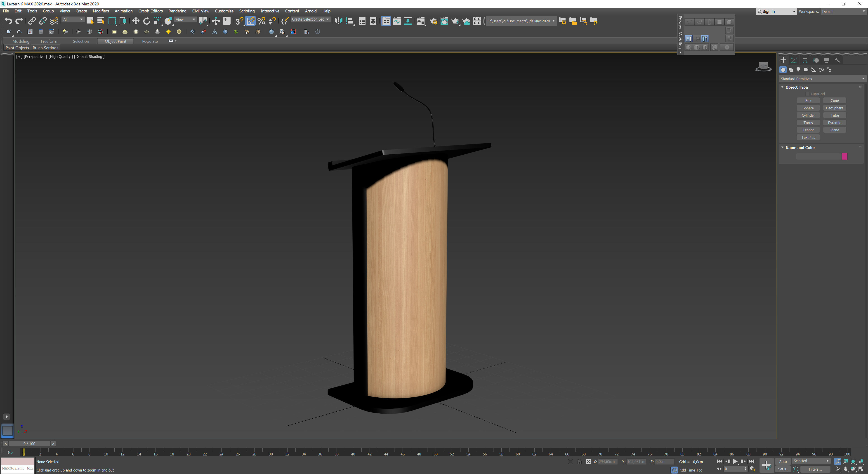Click the Undo arrow icon
The width and height of the screenshot is (868, 474).
tap(8, 21)
